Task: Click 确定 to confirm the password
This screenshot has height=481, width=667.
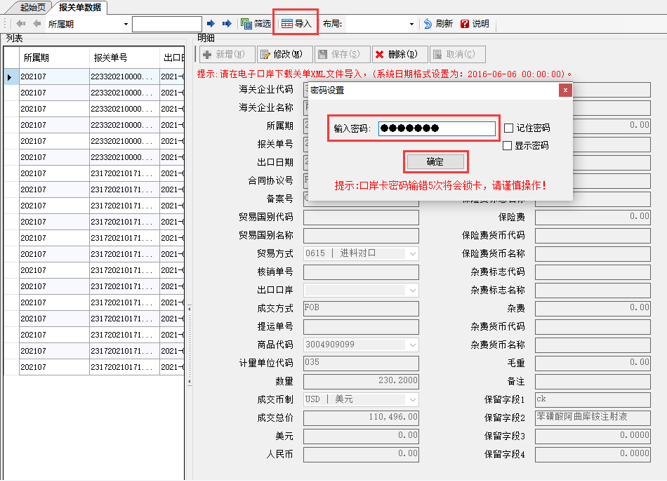Action: point(436,161)
